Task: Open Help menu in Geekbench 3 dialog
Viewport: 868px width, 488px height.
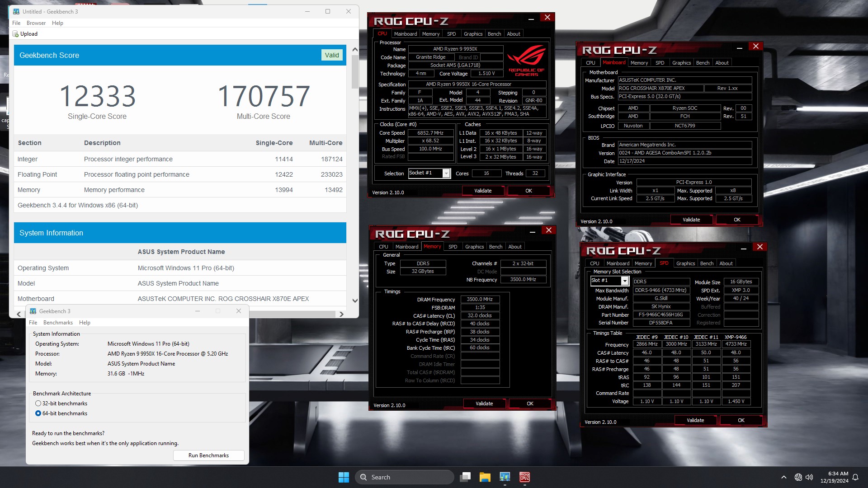Action: [85, 323]
